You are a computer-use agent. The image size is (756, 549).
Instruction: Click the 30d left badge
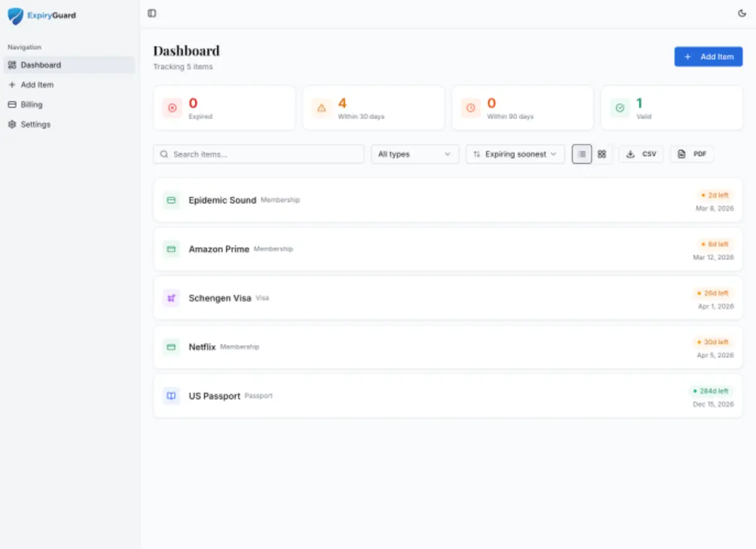(713, 342)
